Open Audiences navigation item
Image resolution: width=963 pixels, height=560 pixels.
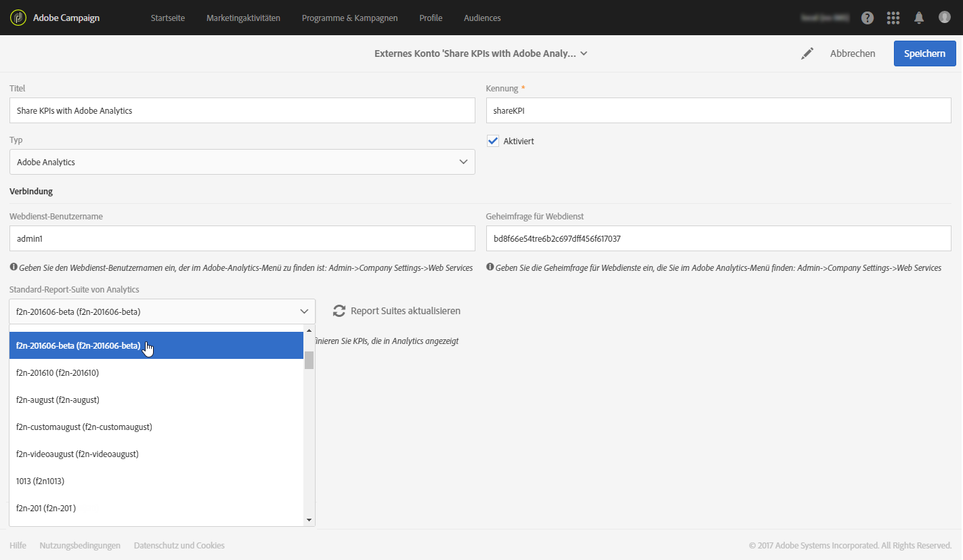click(x=482, y=18)
